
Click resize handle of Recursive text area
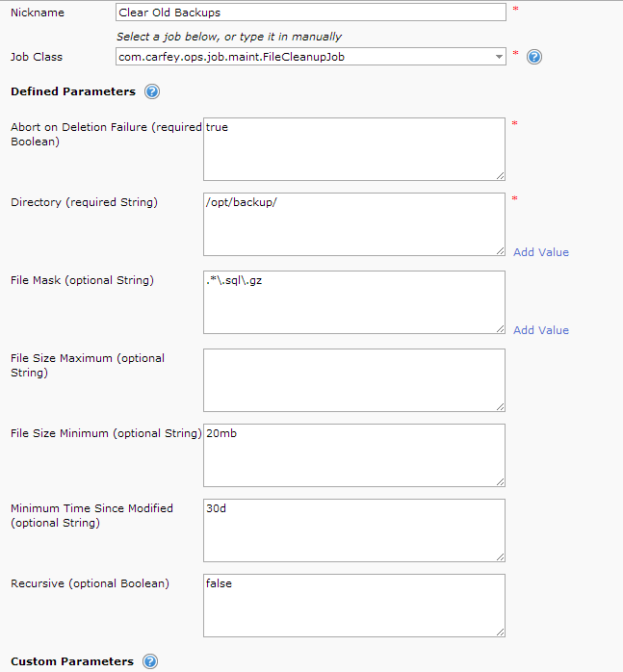point(500,632)
